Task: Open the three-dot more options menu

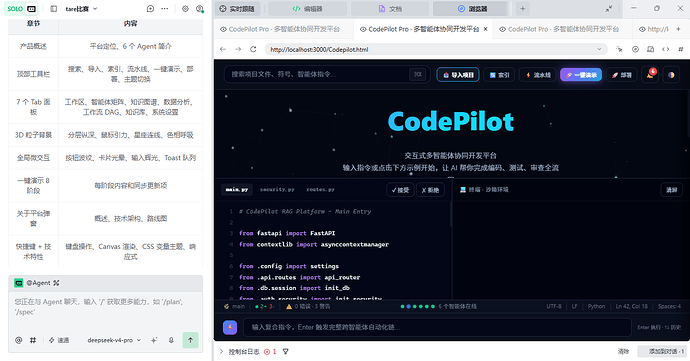Action: click(x=165, y=9)
